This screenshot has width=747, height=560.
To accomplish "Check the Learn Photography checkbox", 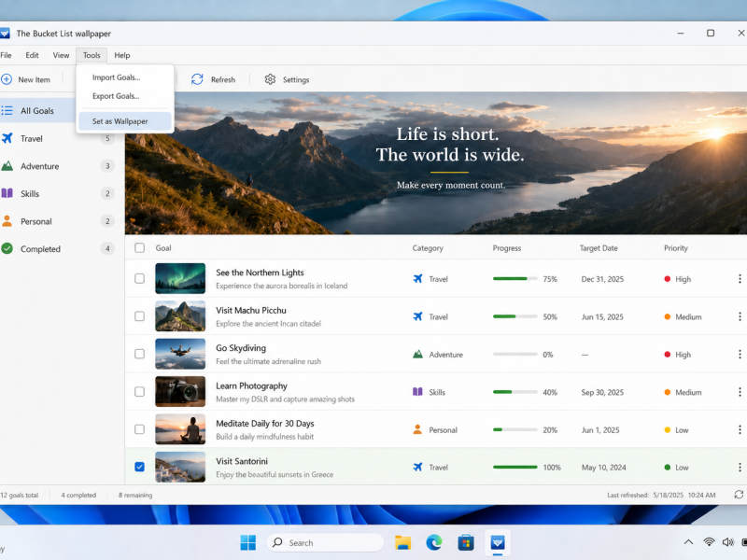I will [139, 391].
